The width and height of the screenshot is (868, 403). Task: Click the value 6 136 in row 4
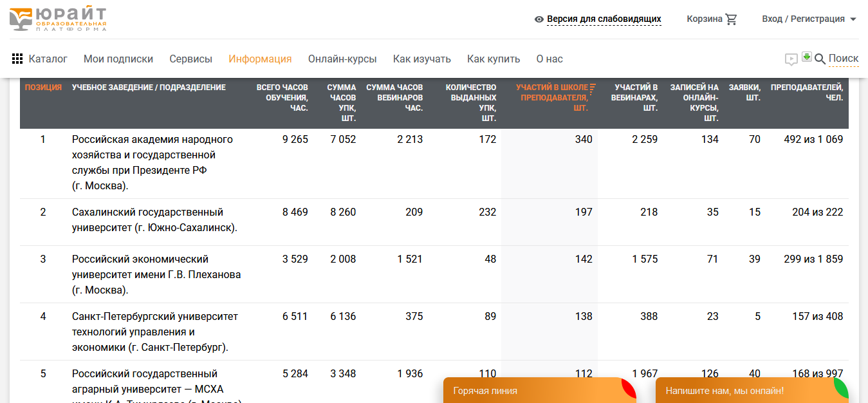click(343, 317)
